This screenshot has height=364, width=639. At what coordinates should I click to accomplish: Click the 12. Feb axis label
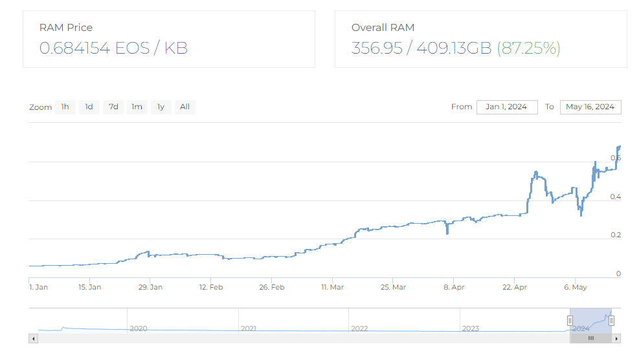point(211,287)
